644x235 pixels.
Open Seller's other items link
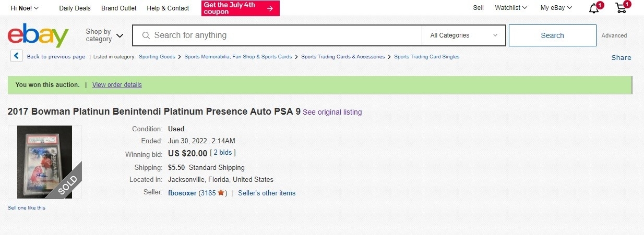point(267,193)
